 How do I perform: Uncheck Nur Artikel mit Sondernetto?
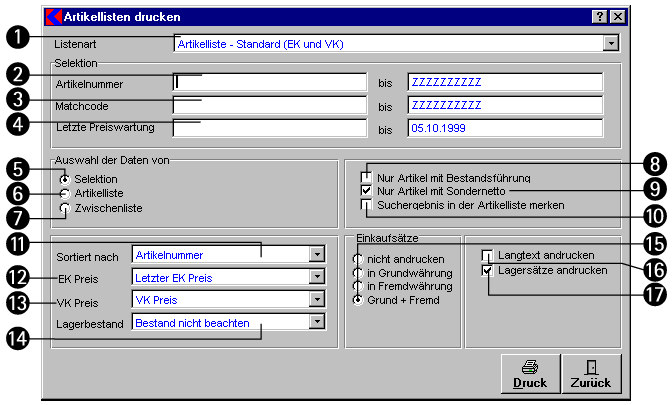coord(367,190)
